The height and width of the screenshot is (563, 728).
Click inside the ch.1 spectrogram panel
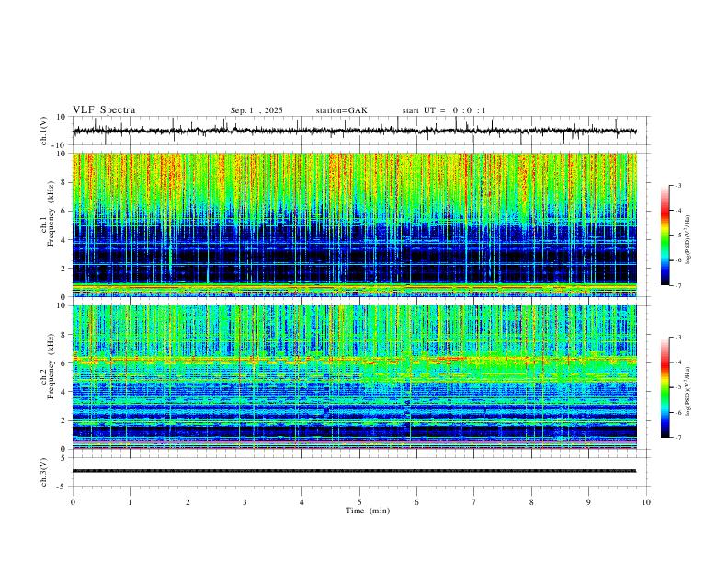point(354,224)
